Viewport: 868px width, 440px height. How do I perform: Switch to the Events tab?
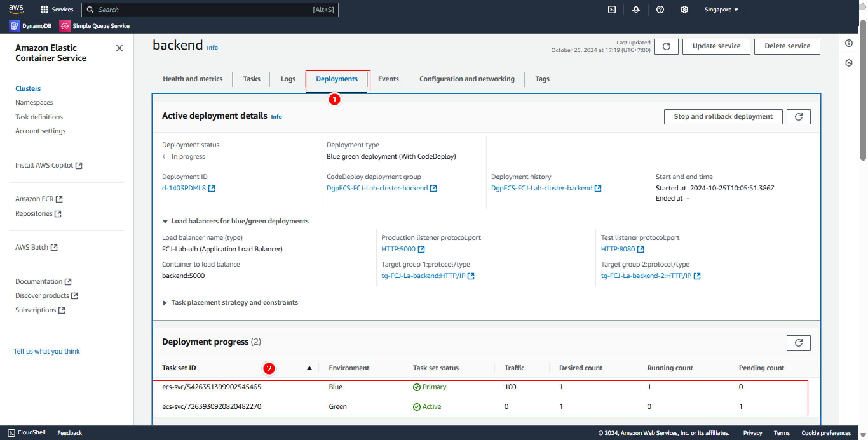(388, 79)
